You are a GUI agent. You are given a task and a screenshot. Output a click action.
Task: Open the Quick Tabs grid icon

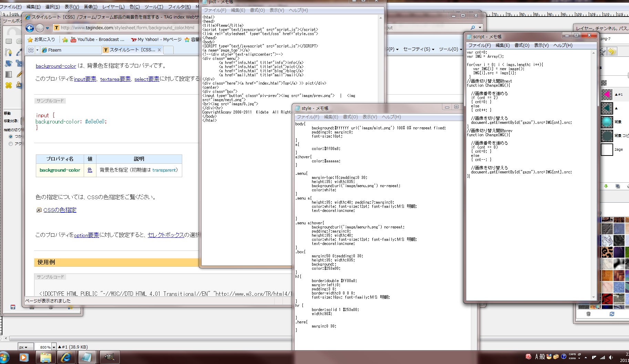[31, 50]
